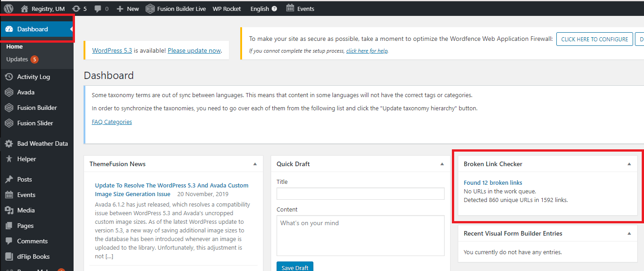Open the FAQ Categories link
The width and height of the screenshot is (644, 271).
pyautogui.click(x=112, y=122)
